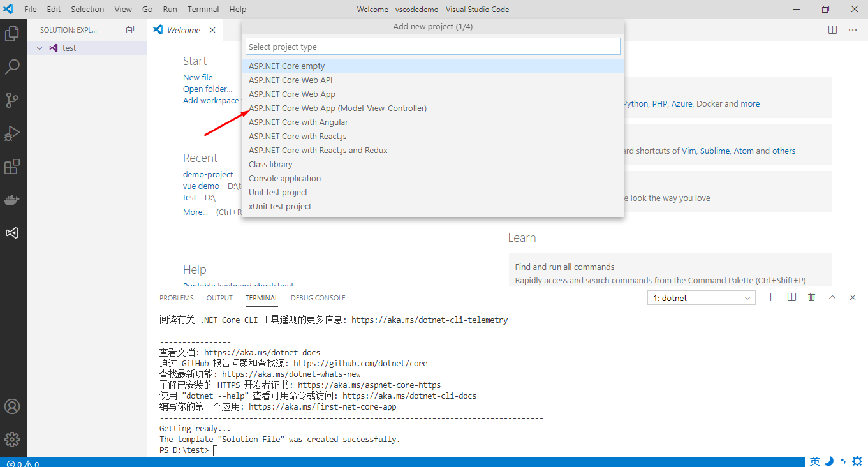Select 'Class library' project type
This screenshot has width=868, height=467.
click(x=433, y=164)
